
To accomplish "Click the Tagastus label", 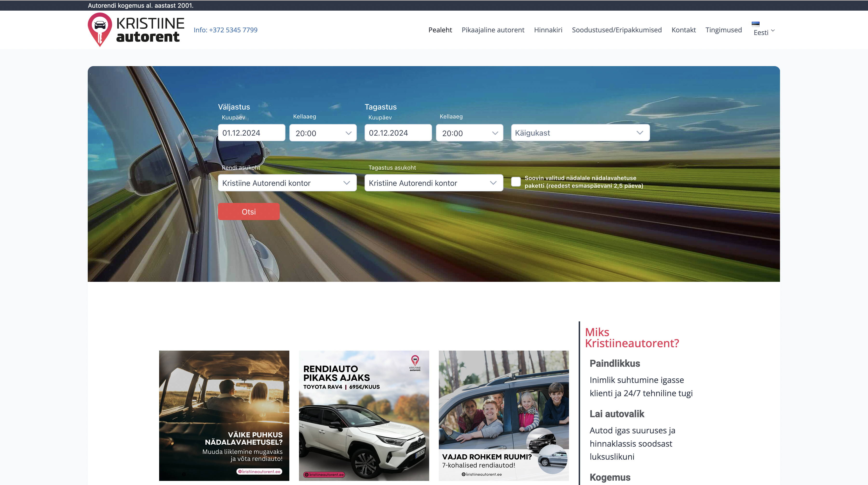I will point(380,107).
